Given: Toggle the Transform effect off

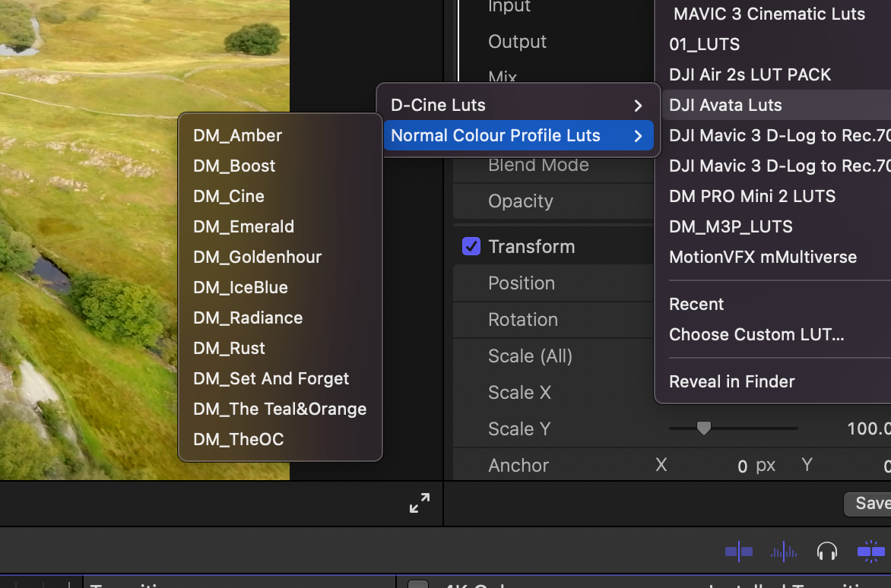Looking at the screenshot, I should pyautogui.click(x=471, y=246).
